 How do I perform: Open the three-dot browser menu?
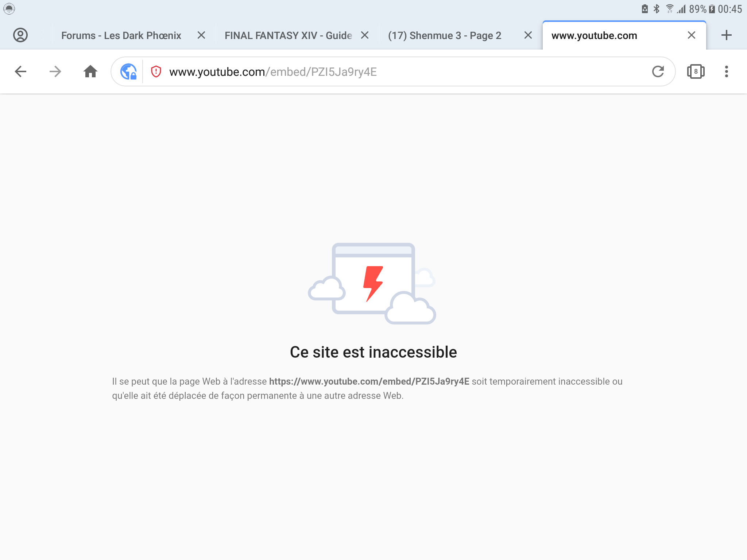(x=727, y=71)
